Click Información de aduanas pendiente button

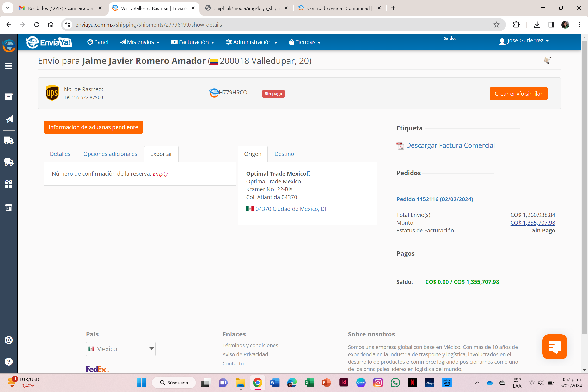pos(93,127)
